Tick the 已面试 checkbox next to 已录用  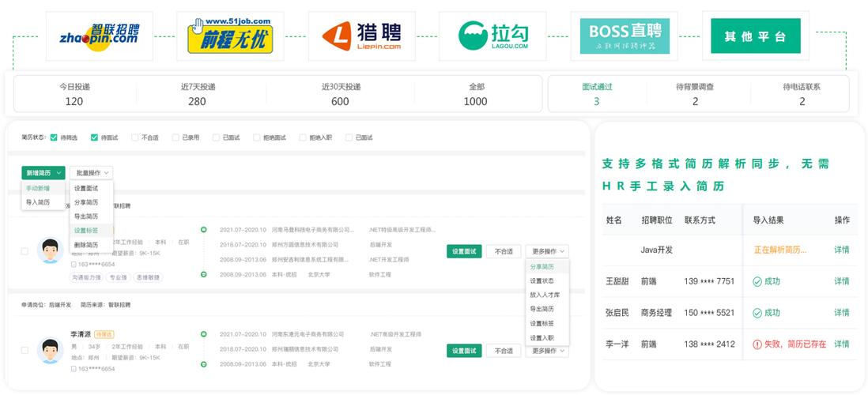216,137
